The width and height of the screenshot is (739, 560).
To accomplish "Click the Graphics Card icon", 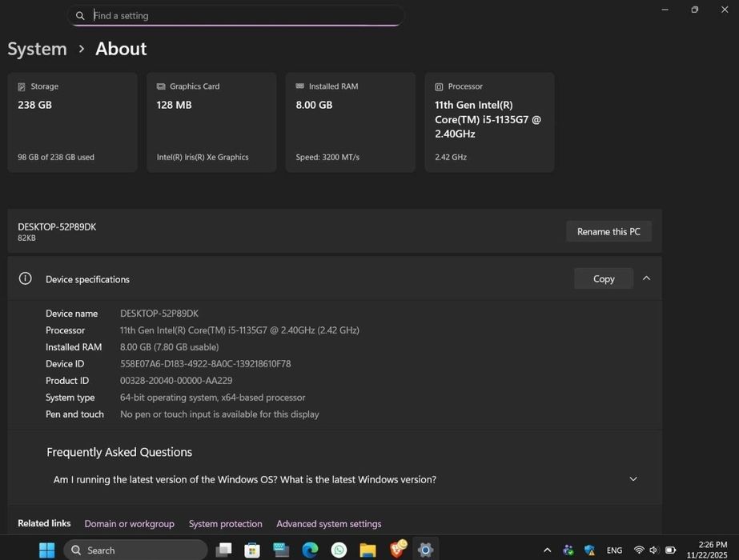I will [161, 86].
